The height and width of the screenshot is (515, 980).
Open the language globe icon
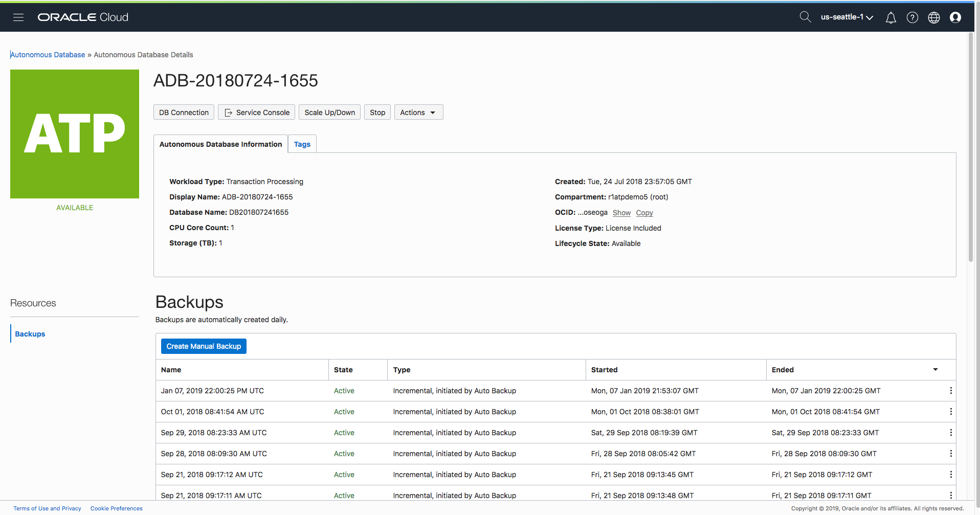(933, 17)
